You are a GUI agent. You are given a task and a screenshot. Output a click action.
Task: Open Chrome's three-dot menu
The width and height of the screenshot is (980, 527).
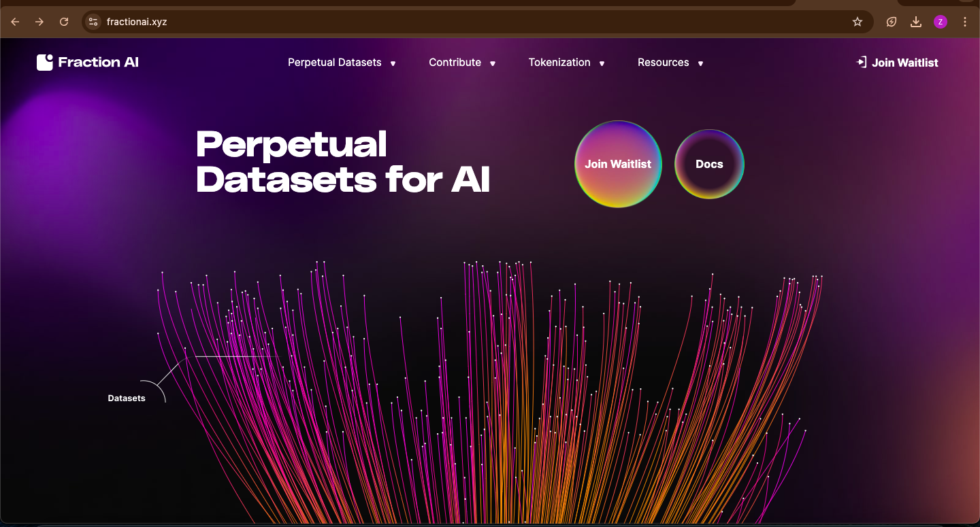pyautogui.click(x=965, y=21)
